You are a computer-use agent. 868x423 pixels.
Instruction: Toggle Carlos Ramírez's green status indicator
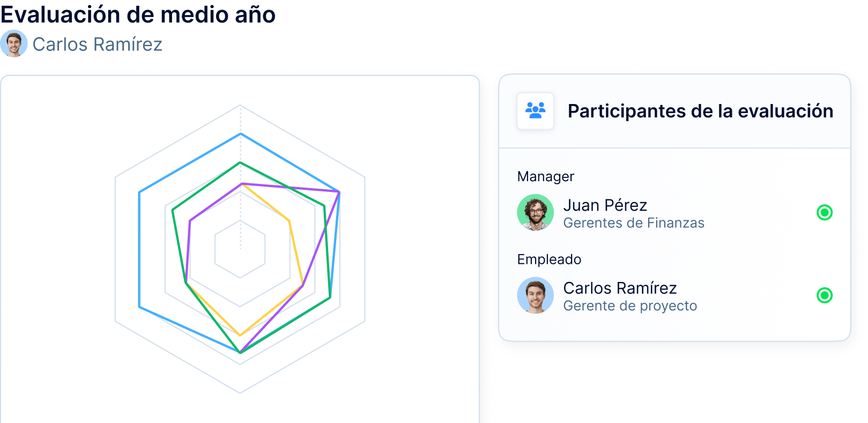tap(824, 295)
